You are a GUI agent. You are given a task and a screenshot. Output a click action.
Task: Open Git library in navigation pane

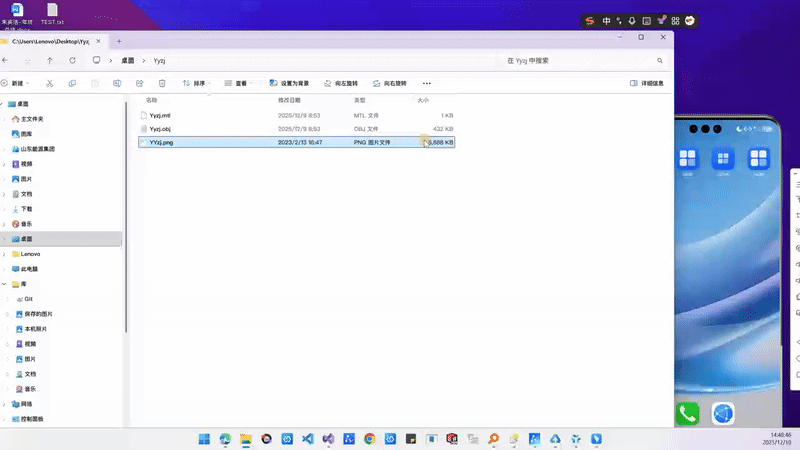24,299
